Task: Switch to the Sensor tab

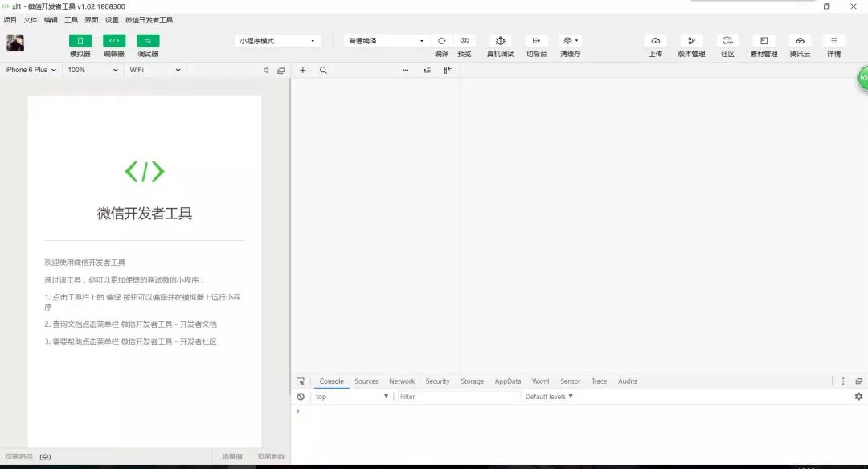Action: click(x=570, y=381)
